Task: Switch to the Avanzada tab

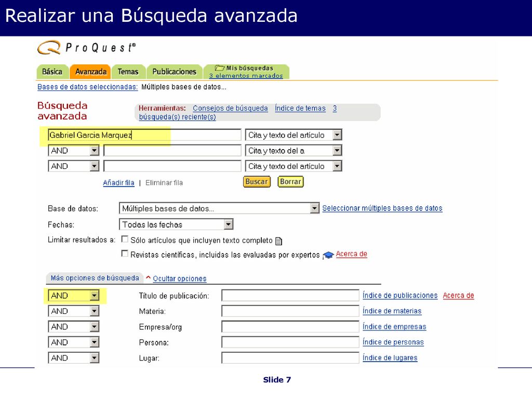Action: 90,72
